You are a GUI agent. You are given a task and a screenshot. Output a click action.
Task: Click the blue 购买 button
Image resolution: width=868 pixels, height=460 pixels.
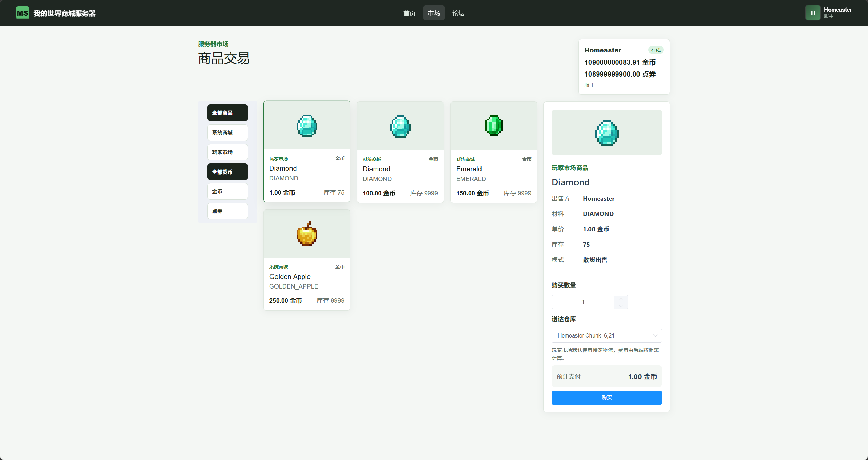pyautogui.click(x=606, y=397)
